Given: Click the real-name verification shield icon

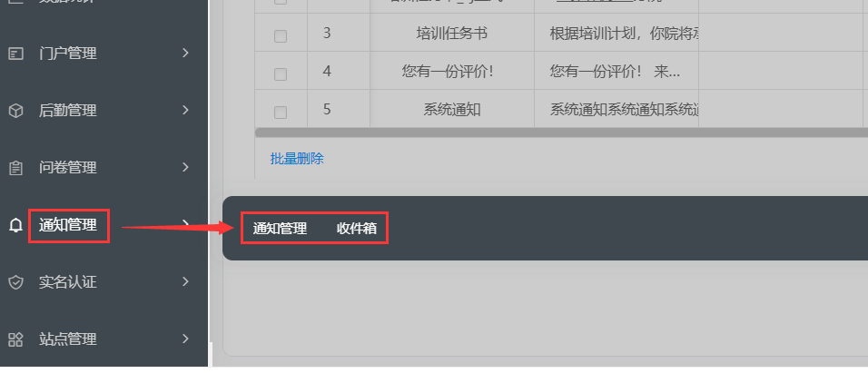Looking at the screenshot, I should (x=16, y=282).
